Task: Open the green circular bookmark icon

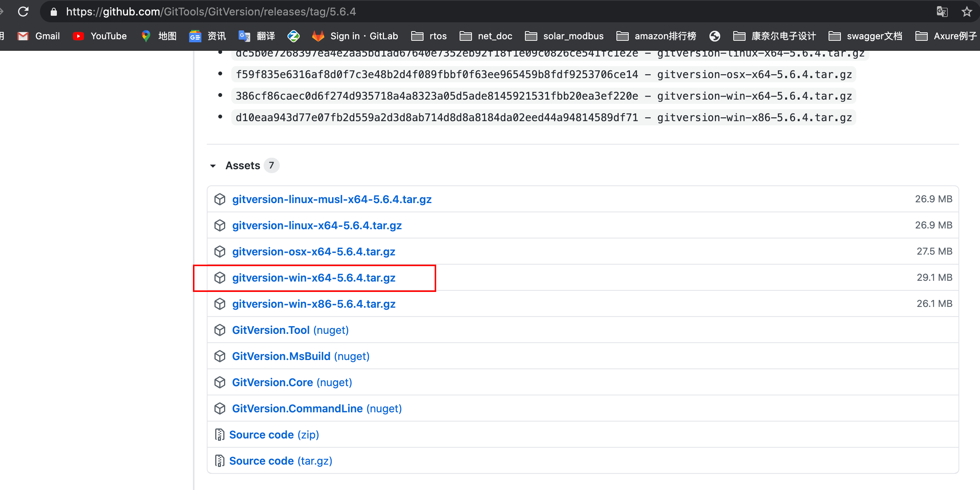Action: (x=294, y=36)
